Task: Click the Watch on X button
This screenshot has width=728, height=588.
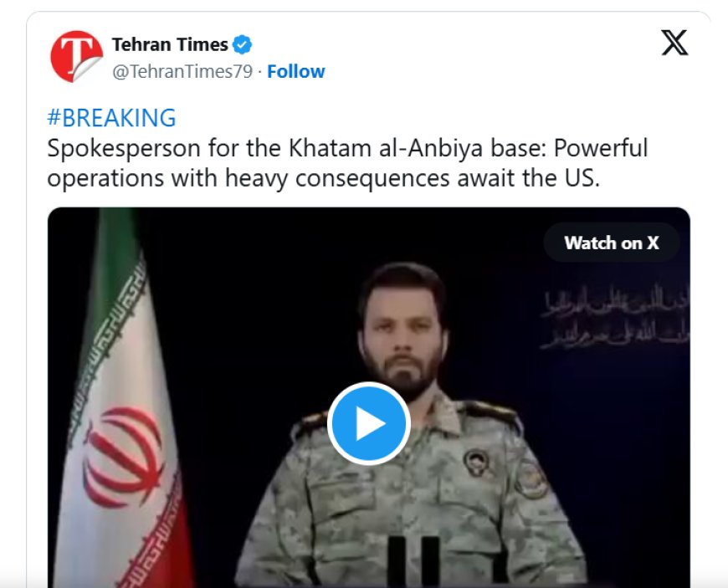Action: pos(612,243)
